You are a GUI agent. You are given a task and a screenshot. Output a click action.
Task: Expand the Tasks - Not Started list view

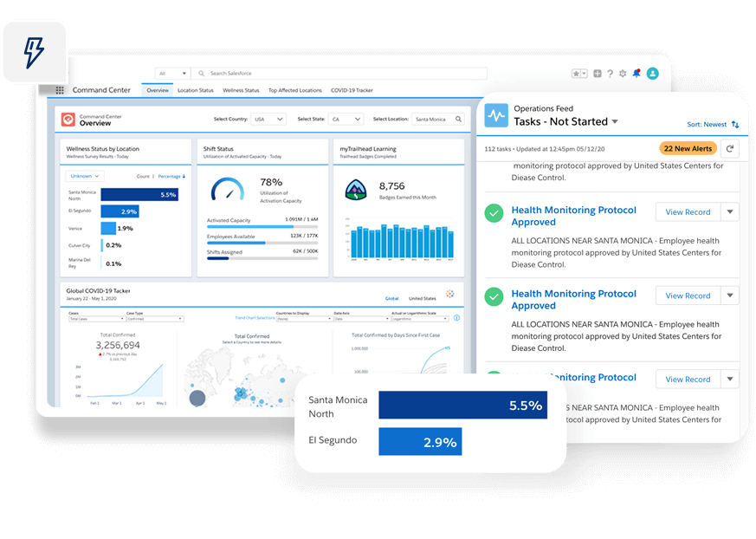(x=615, y=121)
